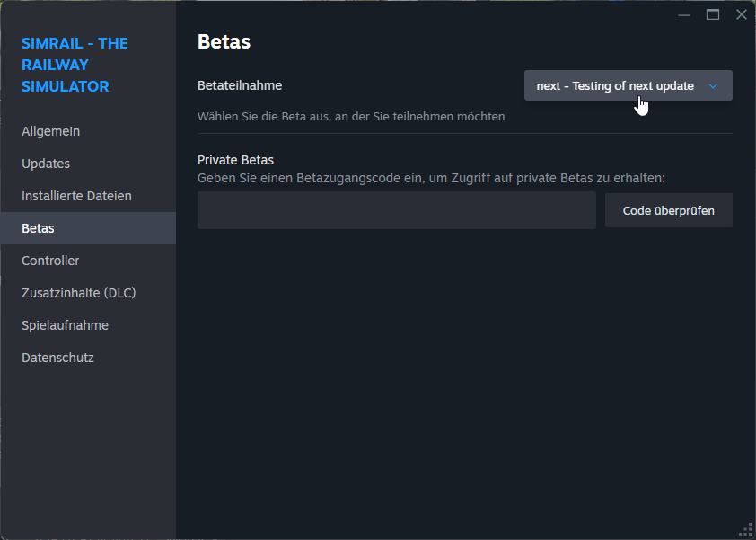This screenshot has width=756, height=540.
Task: Open the Controller settings page
Action: point(50,261)
